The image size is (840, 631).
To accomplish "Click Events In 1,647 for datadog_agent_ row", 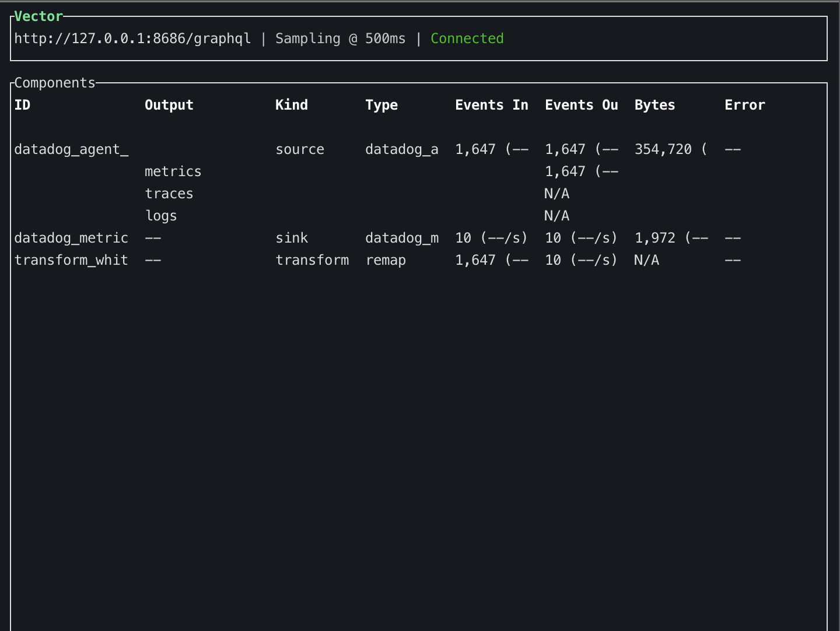I will [492, 149].
